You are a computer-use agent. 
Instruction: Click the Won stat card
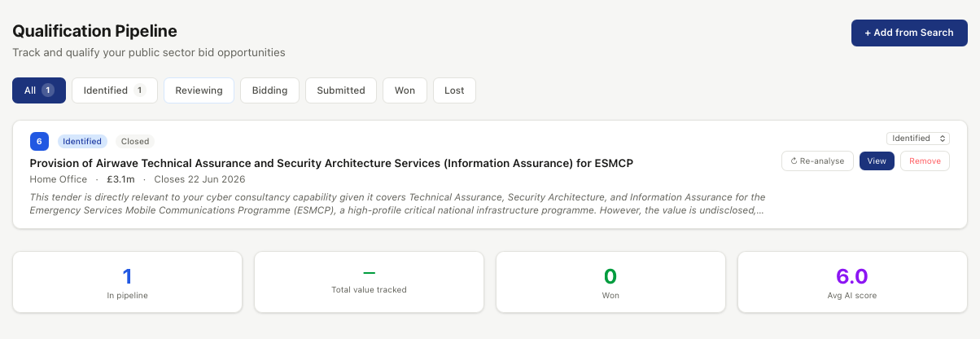click(610, 282)
